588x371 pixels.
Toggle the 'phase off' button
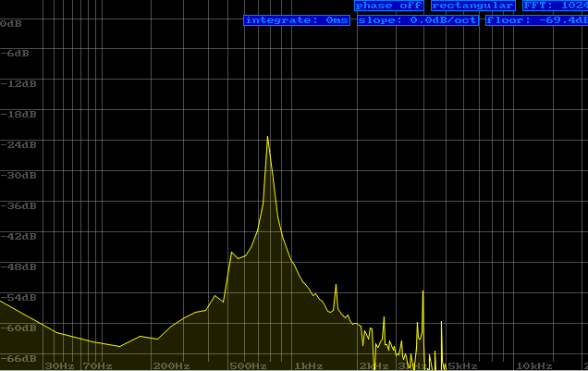[389, 6]
